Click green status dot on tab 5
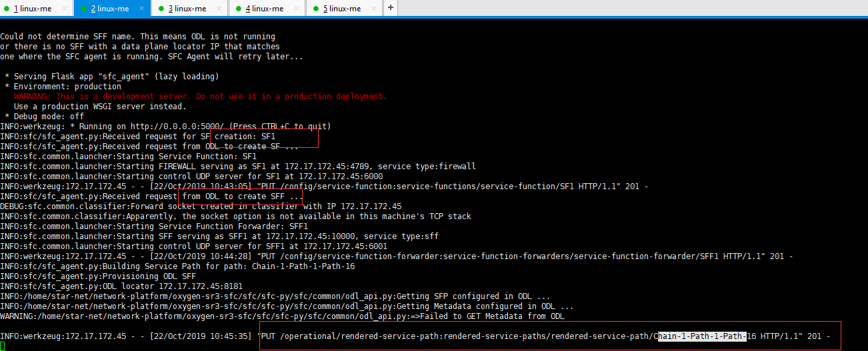 pos(316,9)
